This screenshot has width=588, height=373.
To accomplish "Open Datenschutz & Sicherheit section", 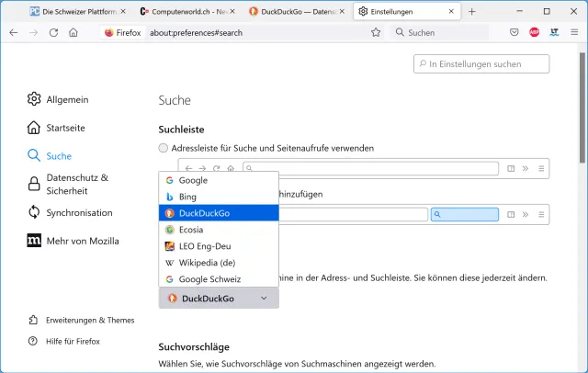I will (x=67, y=184).
